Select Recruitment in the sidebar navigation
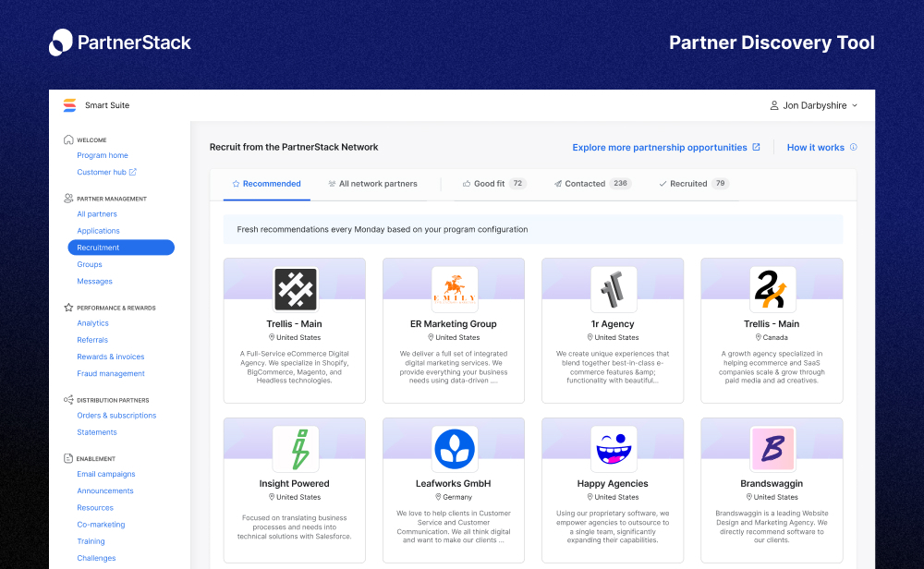924x569 pixels. coord(98,247)
